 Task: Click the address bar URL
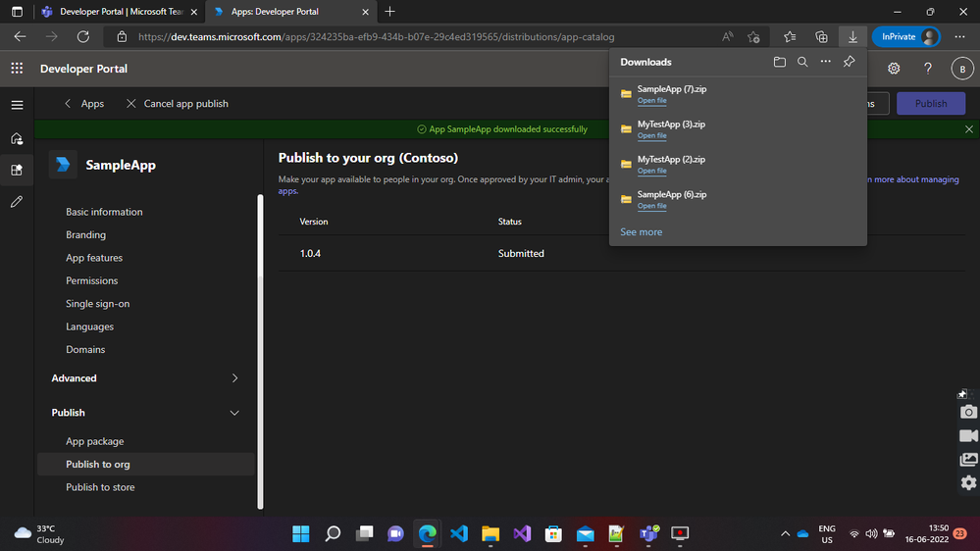(377, 37)
